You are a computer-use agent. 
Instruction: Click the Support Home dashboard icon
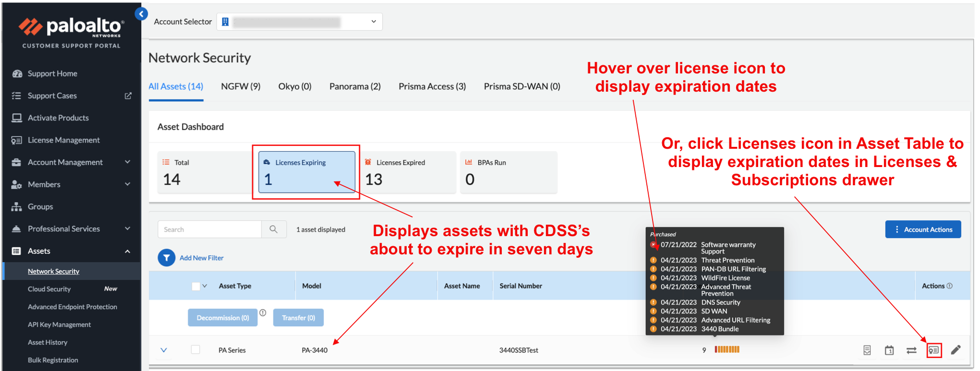click(17, 73)
